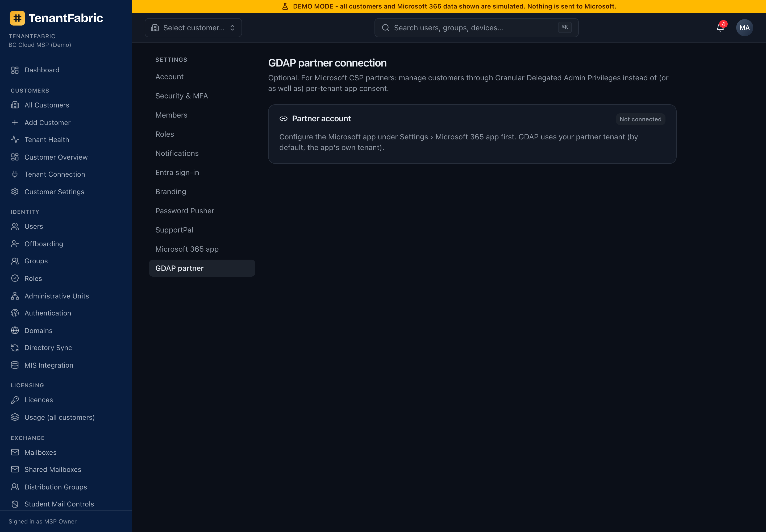Click the Authentication fingerprint icon
The image size is (766, 532).
15,313
